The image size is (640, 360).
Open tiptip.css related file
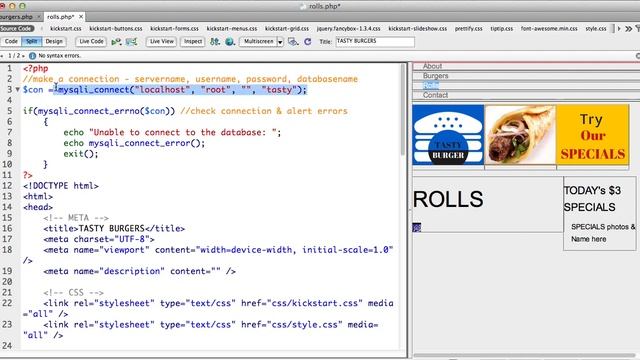pos(502,29)
